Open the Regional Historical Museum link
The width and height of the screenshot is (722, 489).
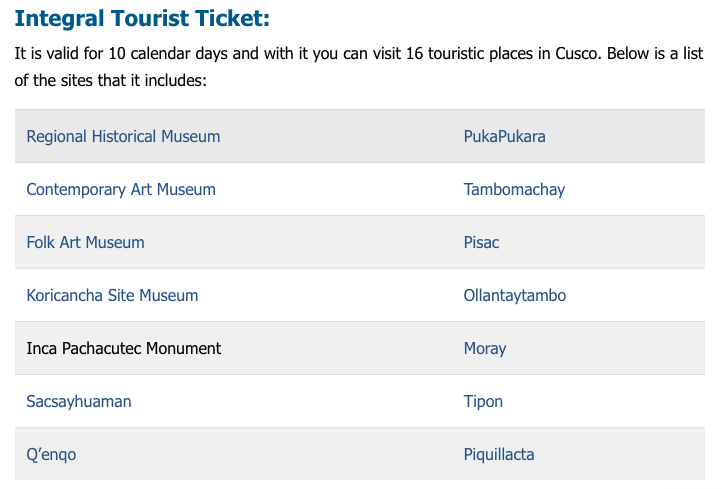tap(123, 136)
